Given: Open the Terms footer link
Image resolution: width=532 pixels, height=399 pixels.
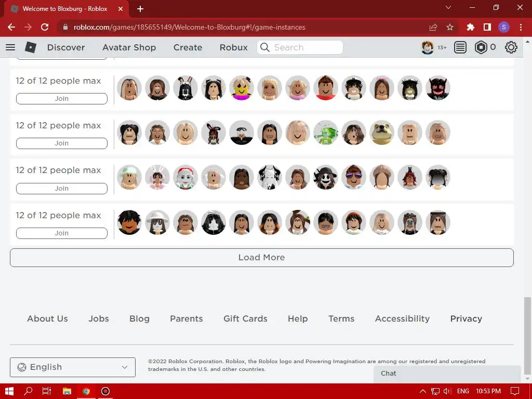Looking at the screenshot, I should (341, 318).
